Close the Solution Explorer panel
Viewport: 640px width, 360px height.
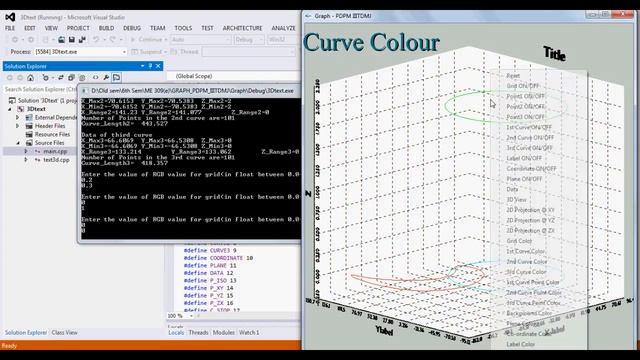pyautogui.click(x=158, y=66)
